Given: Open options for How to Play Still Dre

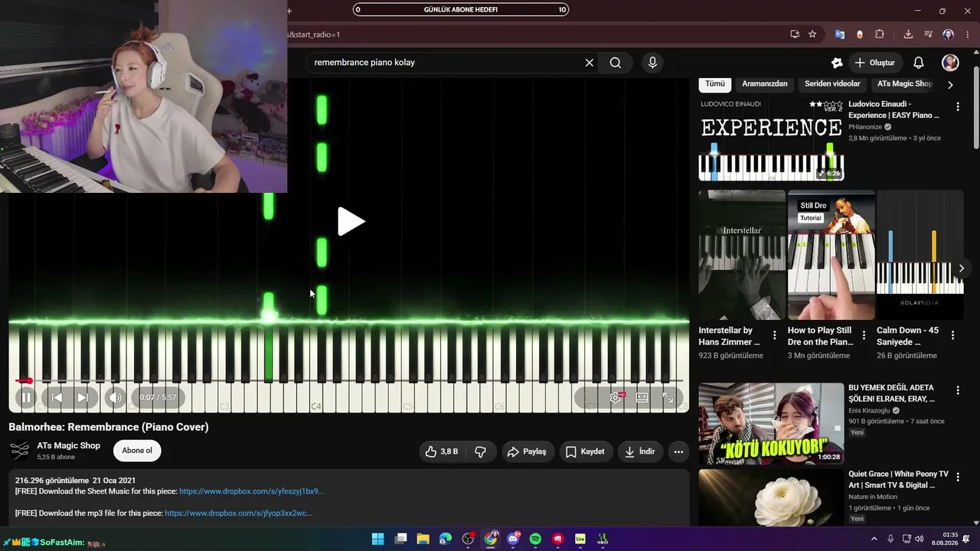Looking at the screenshot, I should pos(864,335).
